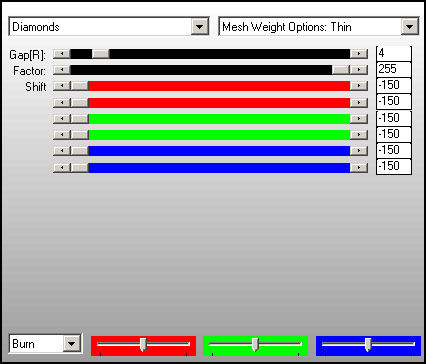Open the Burn blend mode dropdown
The image size is (426, 364).
(72, 343)
